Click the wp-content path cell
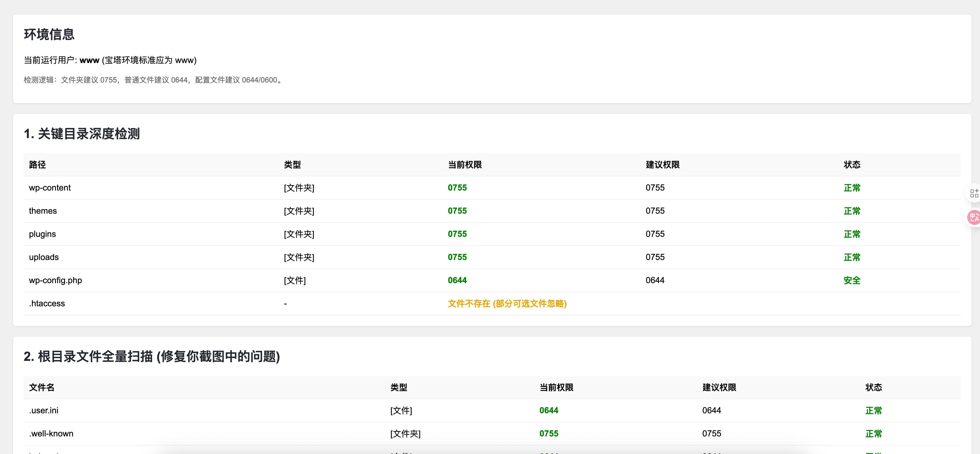 [x=50, y=188]
